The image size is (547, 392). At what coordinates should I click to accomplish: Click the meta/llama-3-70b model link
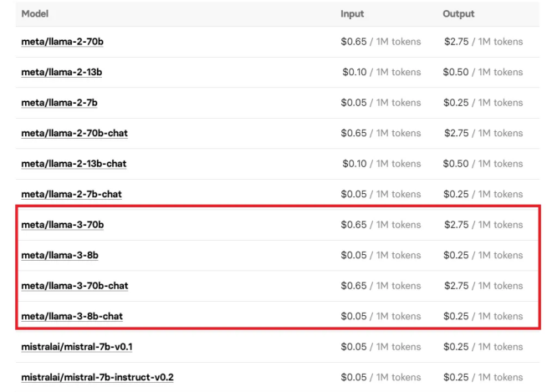[62, 225]
